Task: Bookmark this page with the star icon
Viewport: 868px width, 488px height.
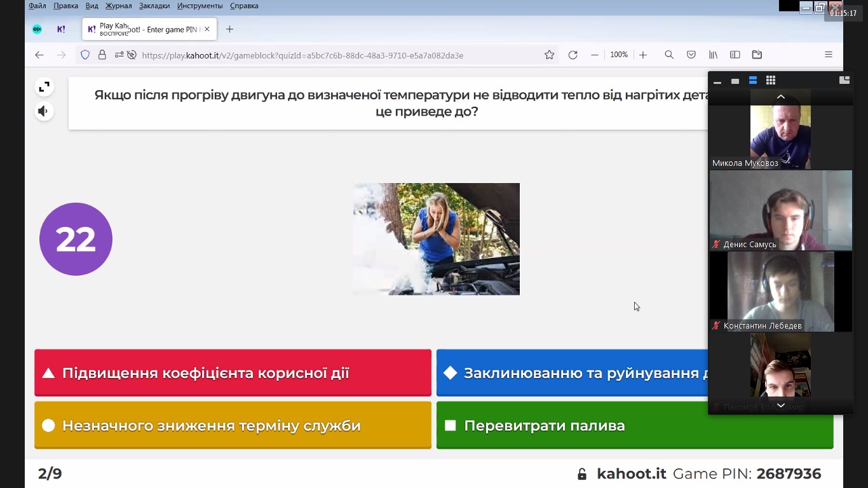Action: tap(549, 55)
